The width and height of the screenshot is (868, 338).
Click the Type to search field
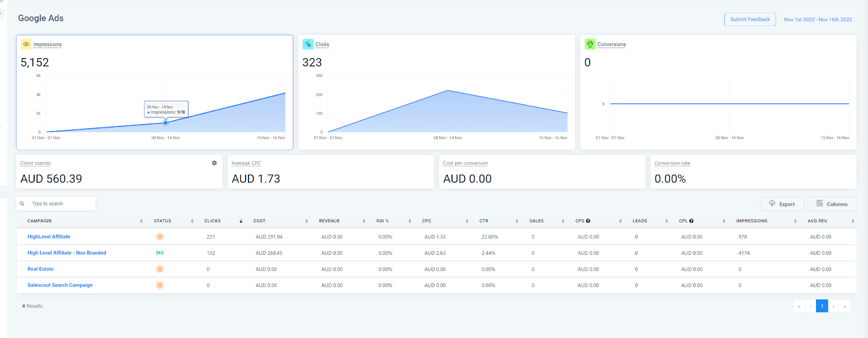[56, 203]
